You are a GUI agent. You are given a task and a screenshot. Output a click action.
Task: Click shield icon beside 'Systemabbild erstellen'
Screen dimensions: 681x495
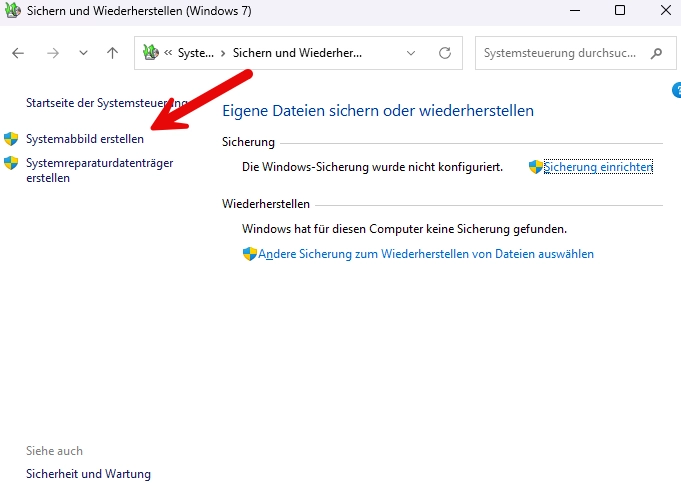point(11,139)
